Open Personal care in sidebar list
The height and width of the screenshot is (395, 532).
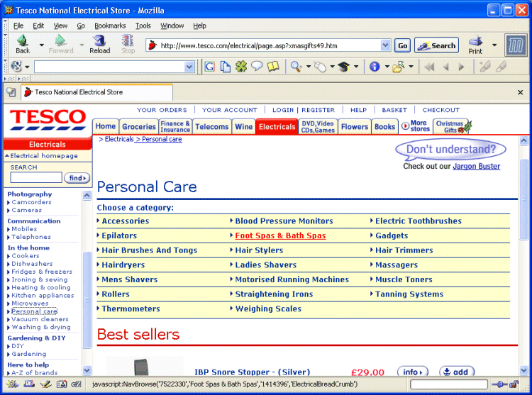(34, 311)
